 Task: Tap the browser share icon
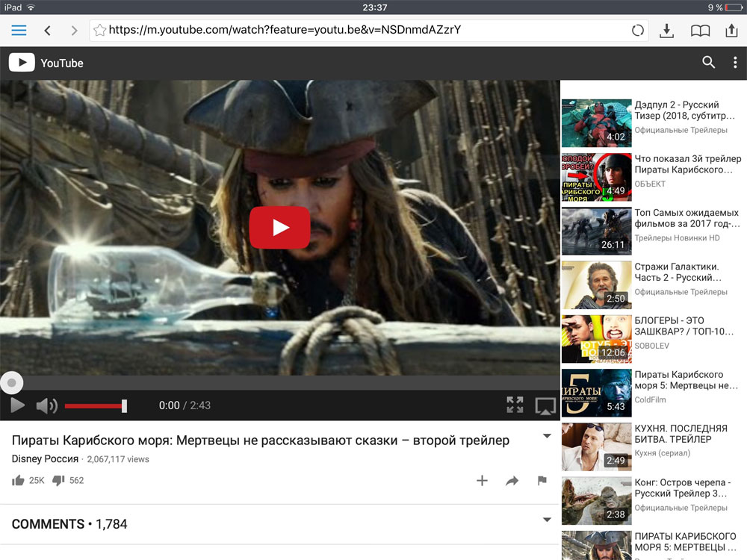731,30
